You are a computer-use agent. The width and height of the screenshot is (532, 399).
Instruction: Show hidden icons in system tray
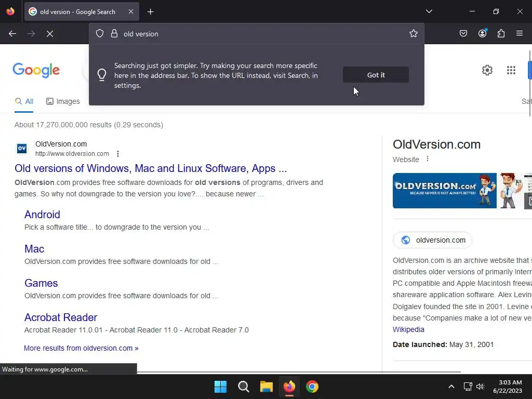point(451,387)
